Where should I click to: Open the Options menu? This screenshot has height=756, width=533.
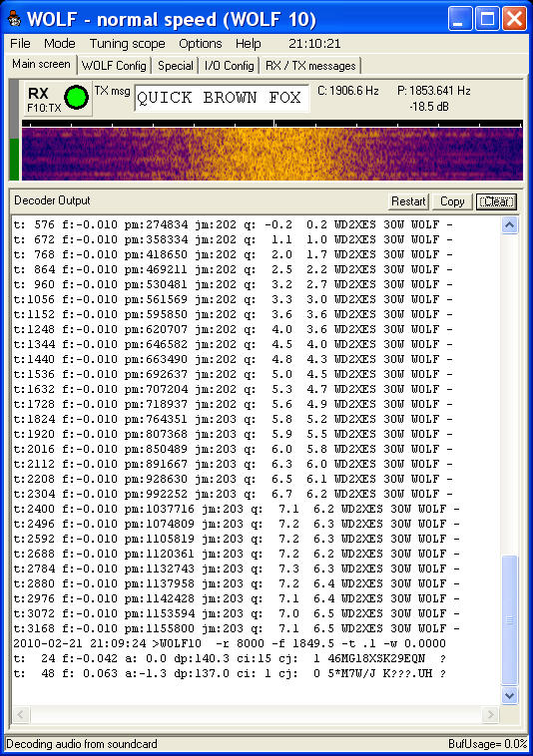(x=201, y=44)
